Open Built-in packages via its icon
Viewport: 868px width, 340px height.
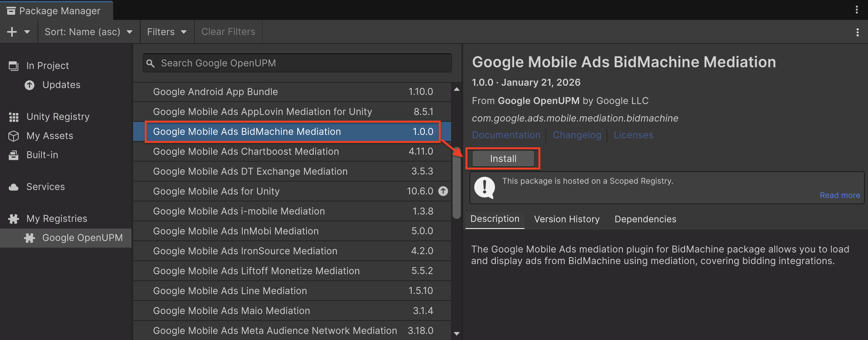[14, 155]
